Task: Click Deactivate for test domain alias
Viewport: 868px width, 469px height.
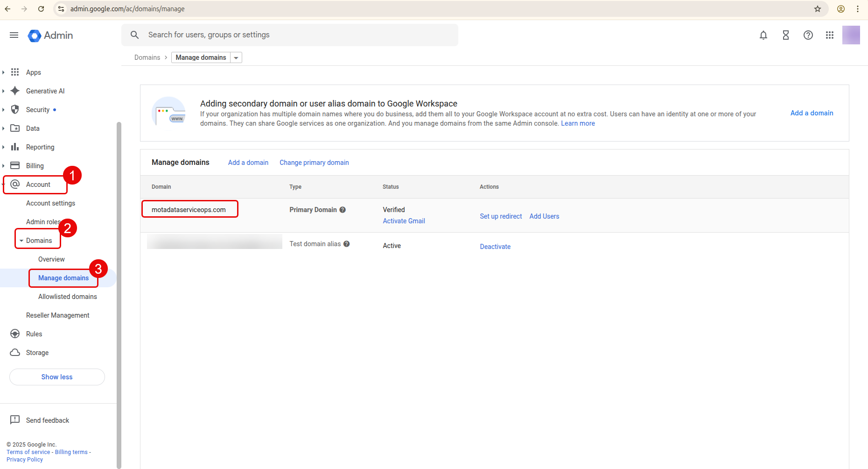Action: 495,247
